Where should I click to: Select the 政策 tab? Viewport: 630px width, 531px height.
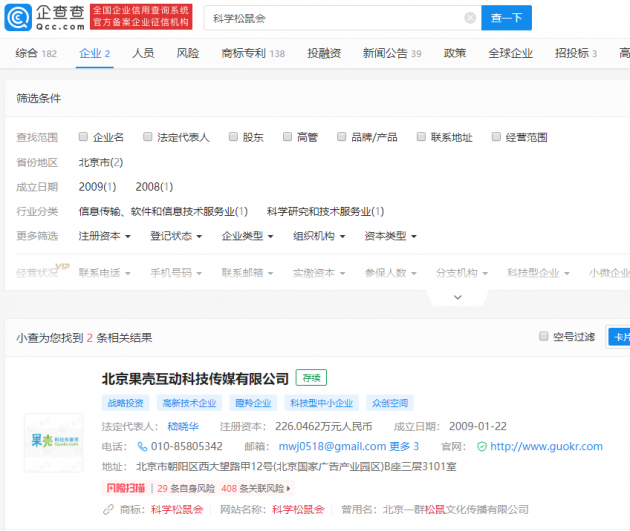pyautogui.click(x=454, y=53)
